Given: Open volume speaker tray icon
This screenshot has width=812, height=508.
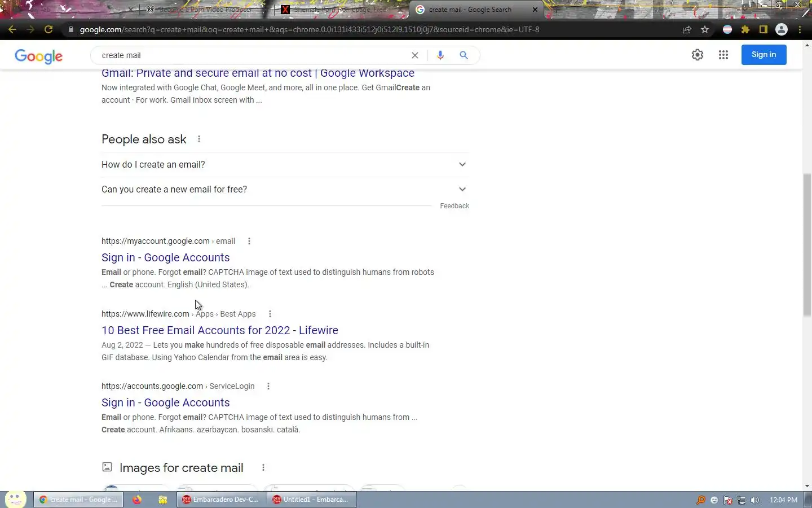Looking at the screenshot, I should pyautogui.click(x=755, y=500).
